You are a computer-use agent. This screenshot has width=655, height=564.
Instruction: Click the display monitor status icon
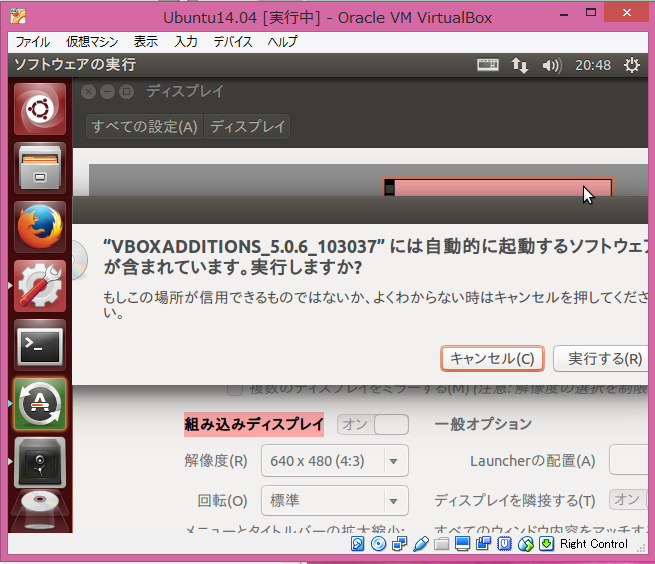462,544
